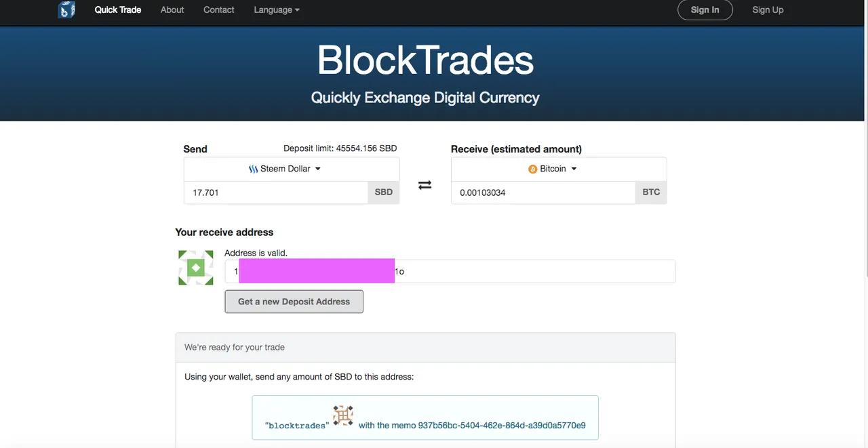Screen dimensions: 868x448
Task: Click the receive address input field
Action: [x=450, y=271]
